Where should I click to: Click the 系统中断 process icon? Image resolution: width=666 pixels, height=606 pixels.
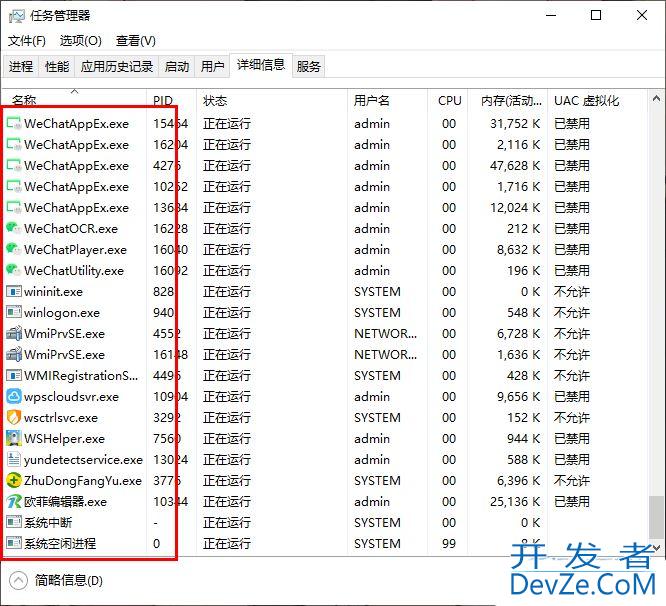tap(14, 522)
